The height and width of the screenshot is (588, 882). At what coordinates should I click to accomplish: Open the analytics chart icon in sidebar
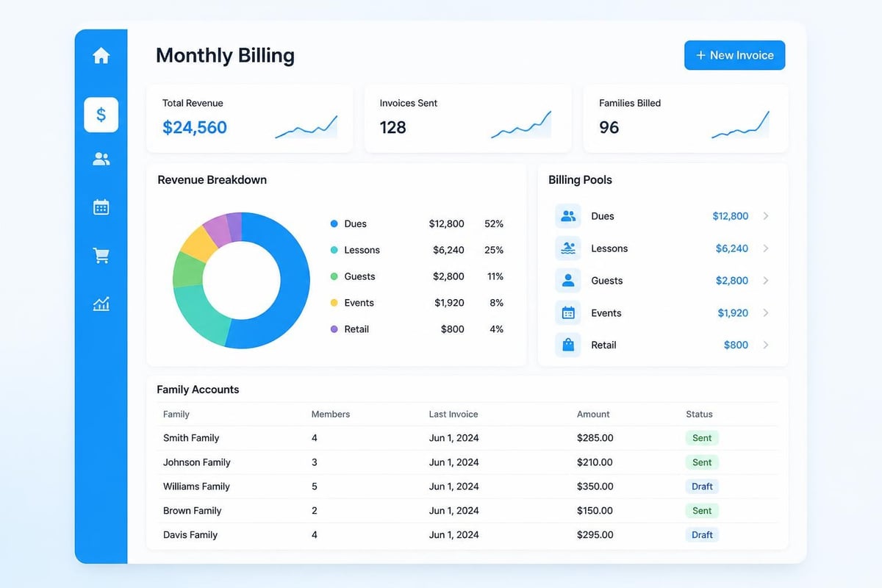pyautogui.click(x=101, y=304)
